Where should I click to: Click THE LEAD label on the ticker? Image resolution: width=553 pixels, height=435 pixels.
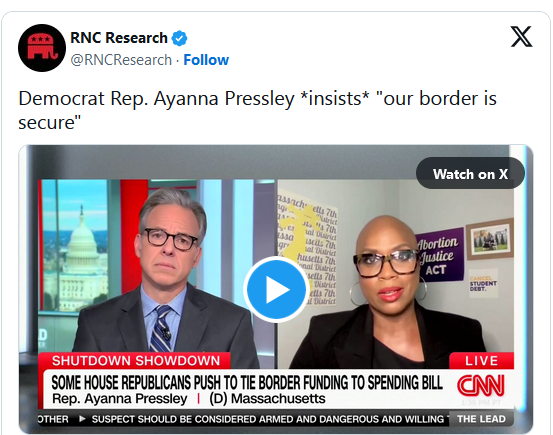[x=481, y=419]
